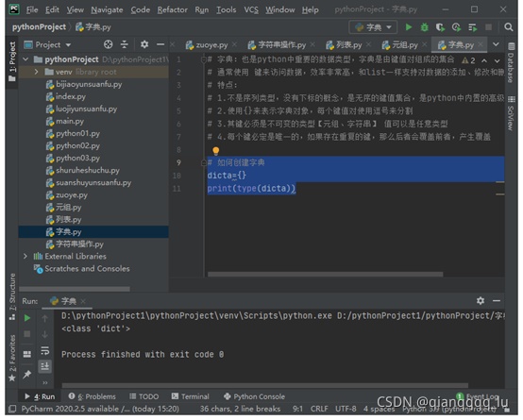Open Python Console tool window
523x420 pixels.
click(254, 396)
